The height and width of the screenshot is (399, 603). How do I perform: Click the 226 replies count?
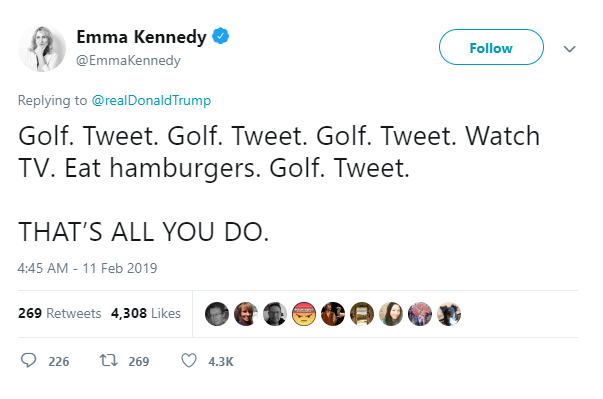point(59,361)
